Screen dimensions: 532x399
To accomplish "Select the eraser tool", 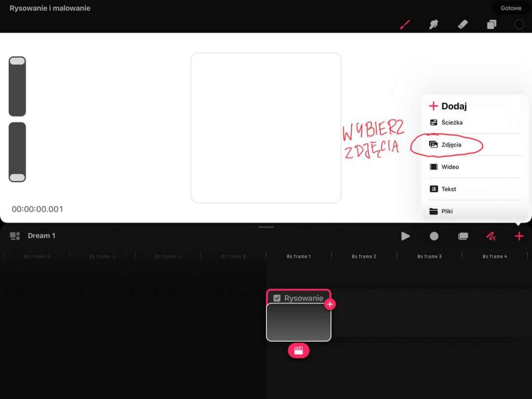I will coord(463,24).
